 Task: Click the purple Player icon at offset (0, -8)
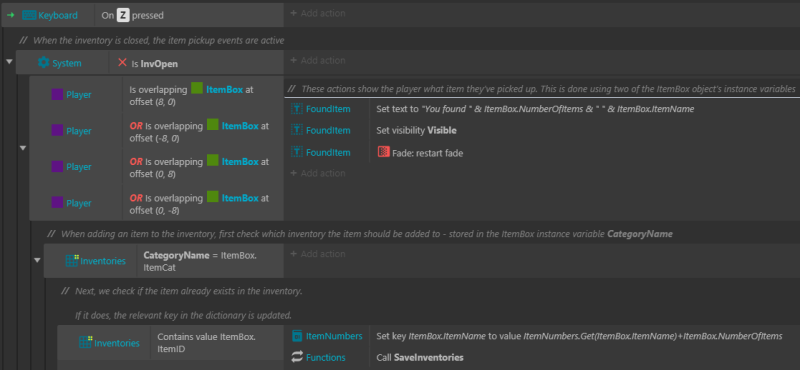[x=58, y=203]
